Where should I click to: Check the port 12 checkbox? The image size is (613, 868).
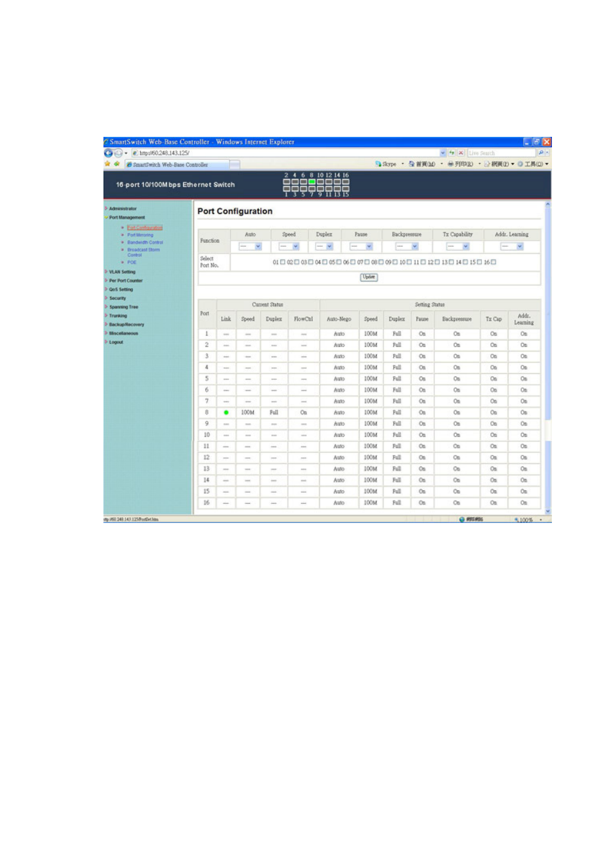[x=438, y=262]
